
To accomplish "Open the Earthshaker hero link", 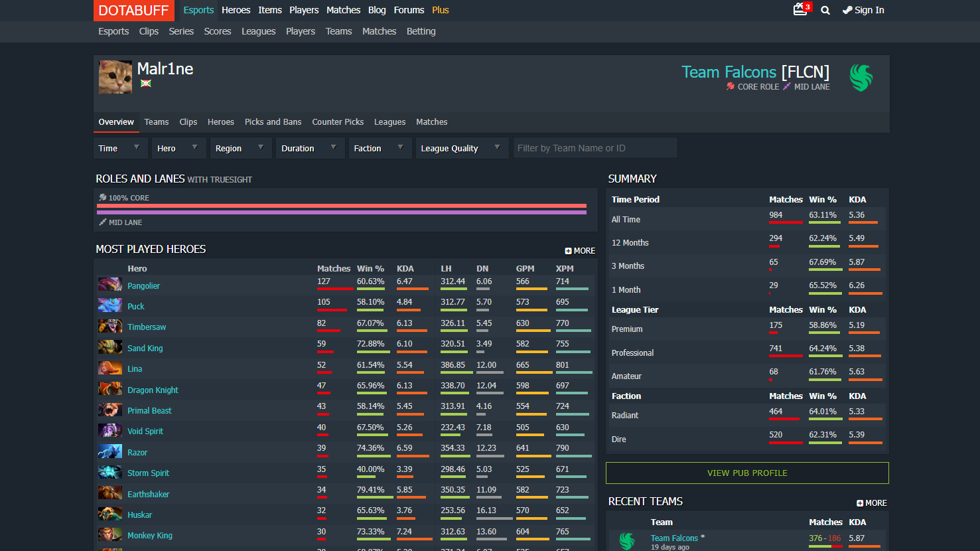I will [x=148, y=494].
